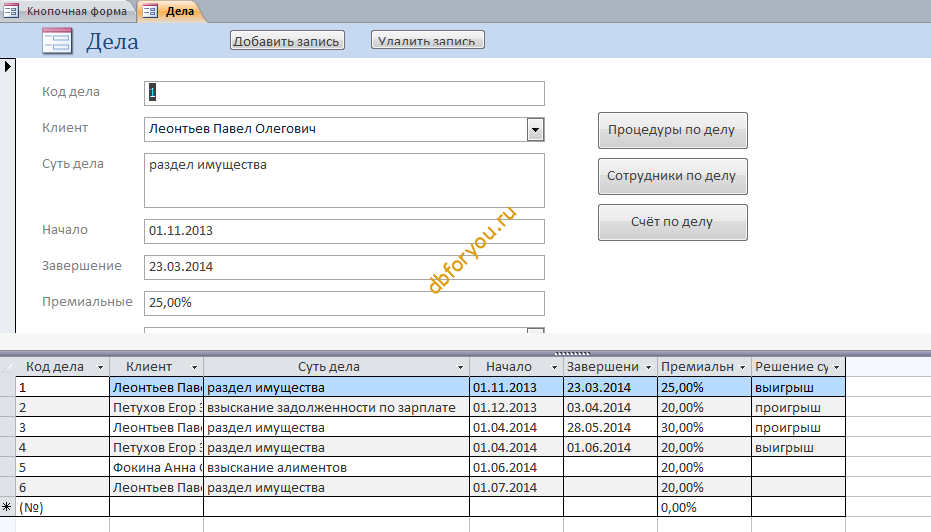Click cell взыскание алиментов
This screenshot has height=532, width=931.
pyautogui.click(x=337, y=467)
